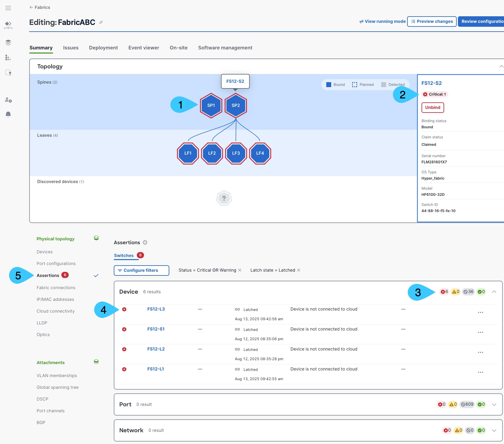This screenshot has width=504, height=444.
Task: Select Devices in Physical topology
Action: 45,252
